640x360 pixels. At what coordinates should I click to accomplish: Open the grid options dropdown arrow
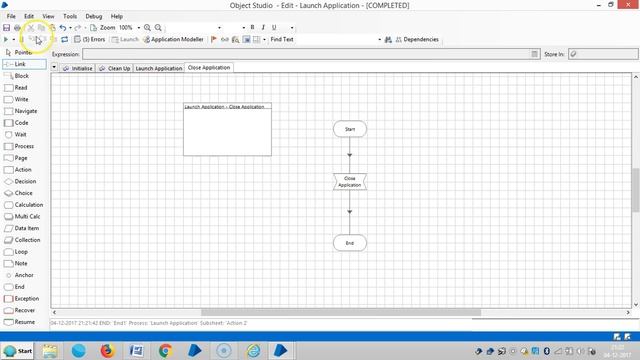[264, 40]
